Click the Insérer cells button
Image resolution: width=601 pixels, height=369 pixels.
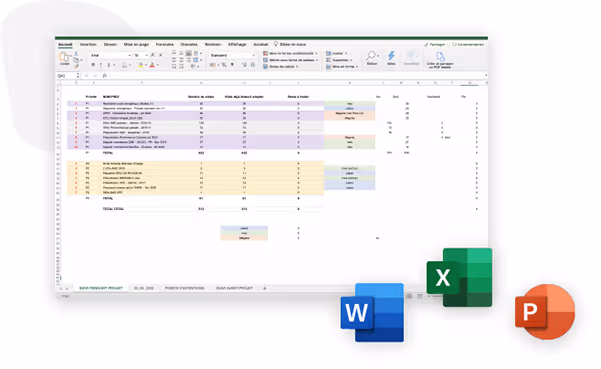[337, 54]
